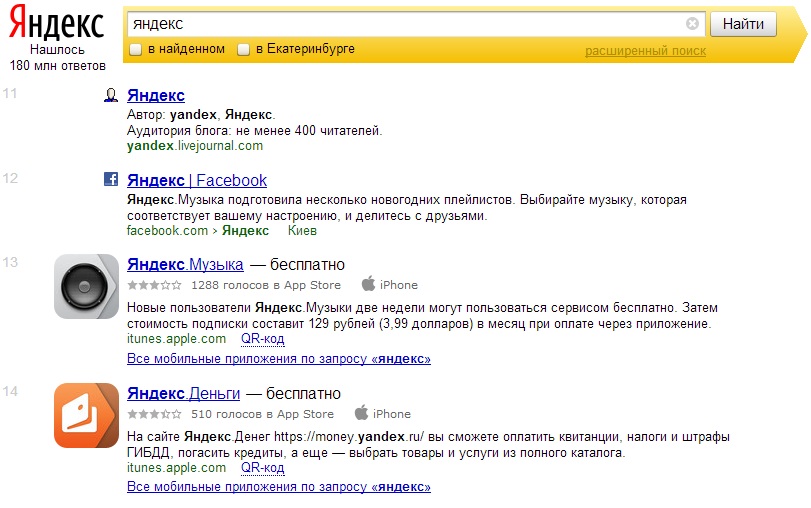Open "Все мобильные приложения" link under Яндекс.Деньги
Screen dimensions: 811x508
[279, 487]
